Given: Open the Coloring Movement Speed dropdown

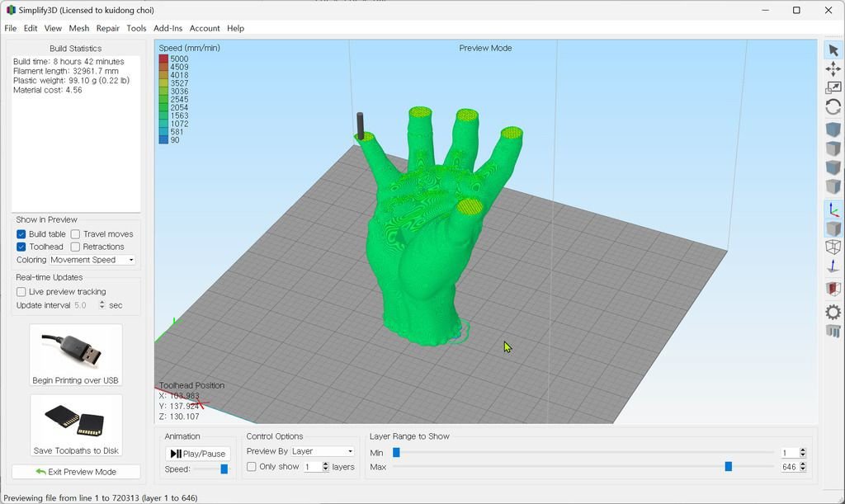Looking at the screenshot, I should (x=92, y=260).
